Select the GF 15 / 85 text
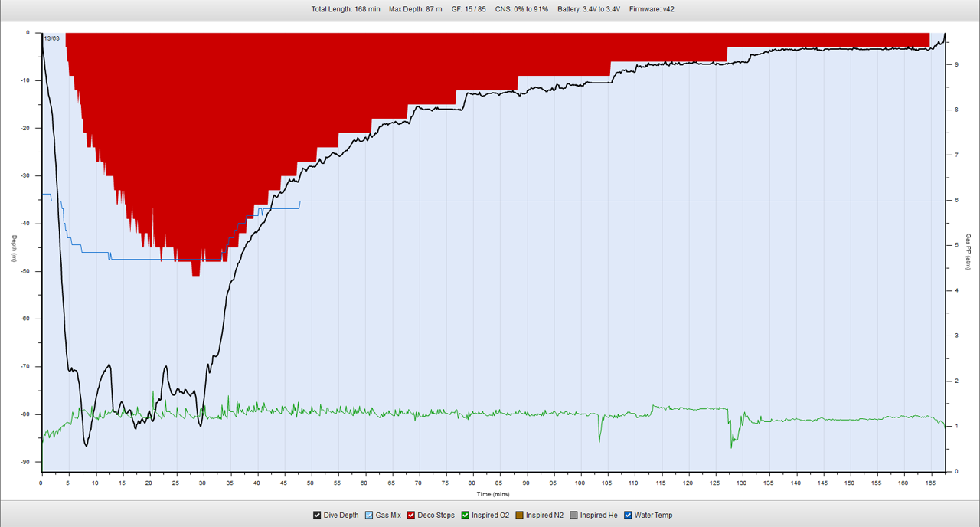 (469, 10)
